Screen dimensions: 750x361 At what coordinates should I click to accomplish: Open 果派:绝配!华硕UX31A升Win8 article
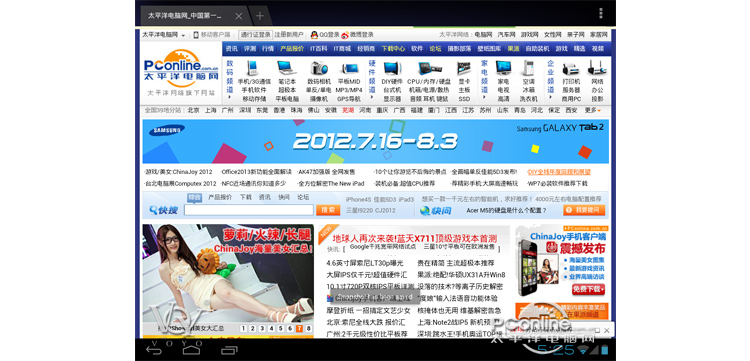click(x=461, y=275)
